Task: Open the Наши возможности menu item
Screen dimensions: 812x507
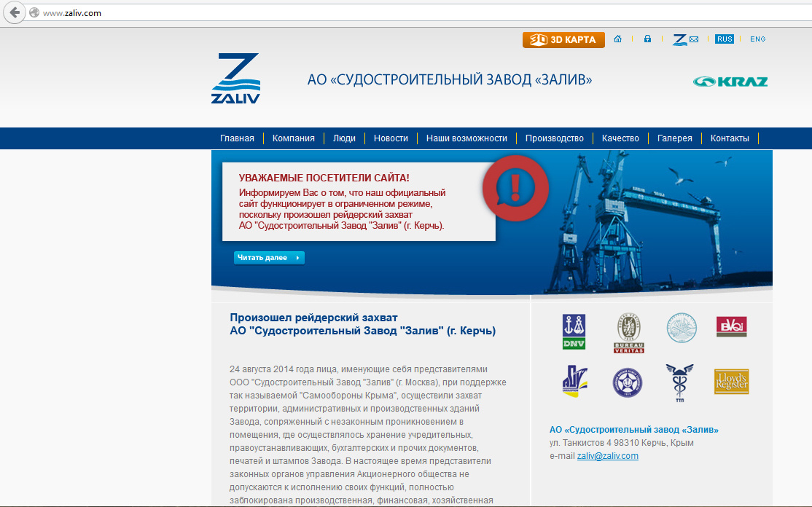Action: click(466, 138)
